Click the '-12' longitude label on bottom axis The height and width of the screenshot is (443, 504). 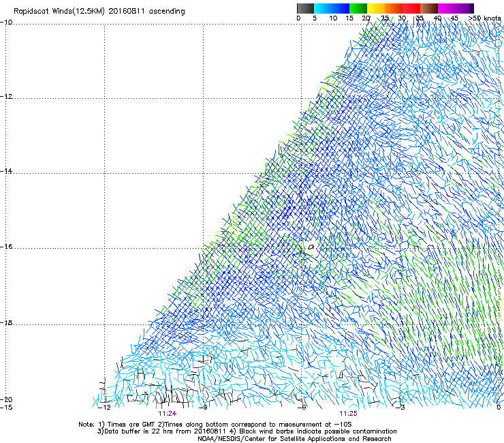(x=104, y=408)
